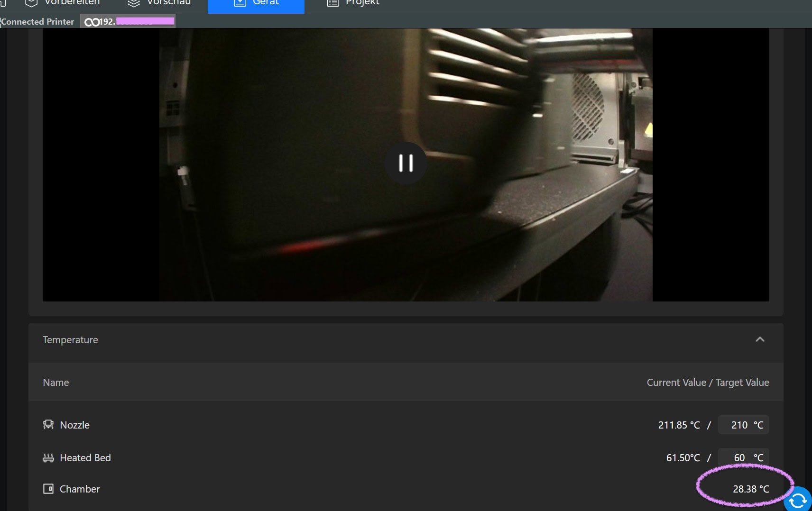Click the Nozzle current value 211.85 °C

click(x=679, y=425)
